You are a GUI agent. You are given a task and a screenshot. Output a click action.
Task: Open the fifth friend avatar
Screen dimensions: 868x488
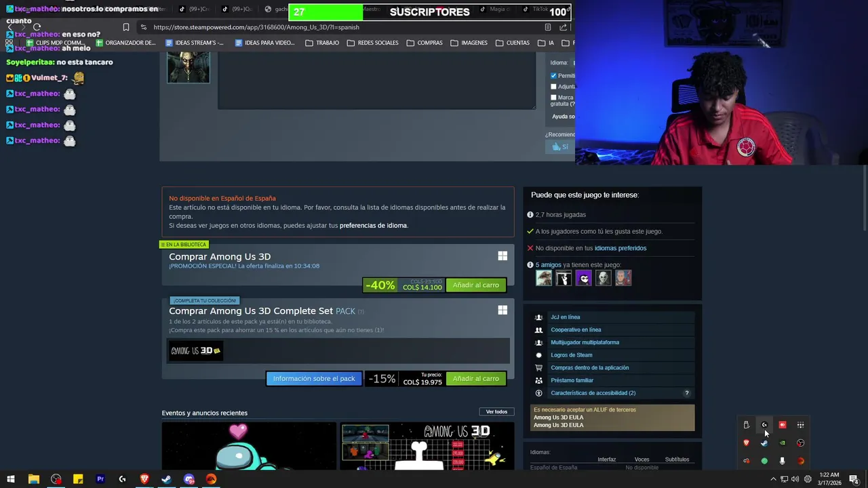tap(623, 278)
